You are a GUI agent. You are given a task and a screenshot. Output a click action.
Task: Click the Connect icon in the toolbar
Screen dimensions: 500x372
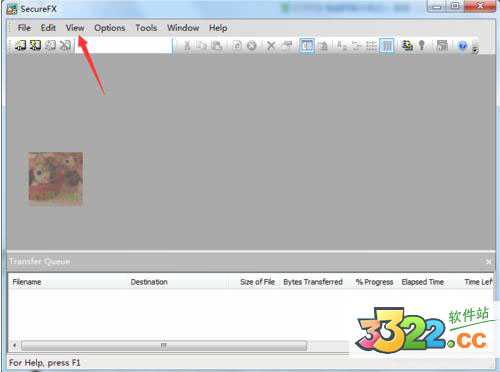20,45
